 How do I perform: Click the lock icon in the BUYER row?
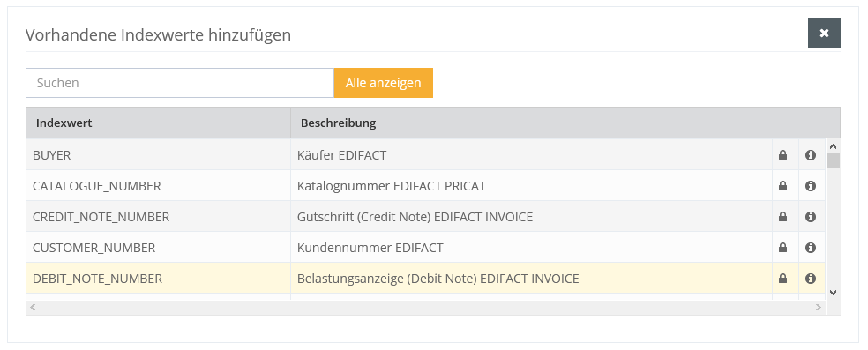(782, 155)
